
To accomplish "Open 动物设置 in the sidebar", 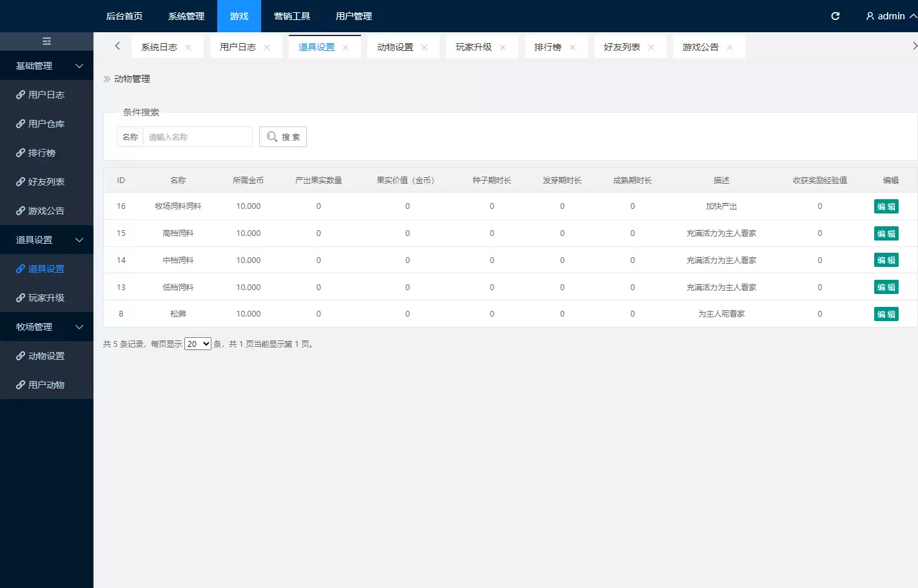I will [46, 356].
